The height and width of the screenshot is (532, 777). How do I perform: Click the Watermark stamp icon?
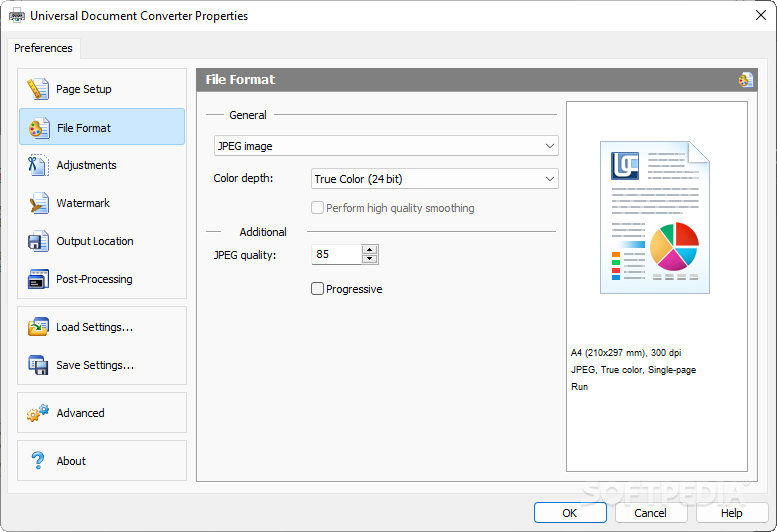pyautogui.click(x=39, y=203)
